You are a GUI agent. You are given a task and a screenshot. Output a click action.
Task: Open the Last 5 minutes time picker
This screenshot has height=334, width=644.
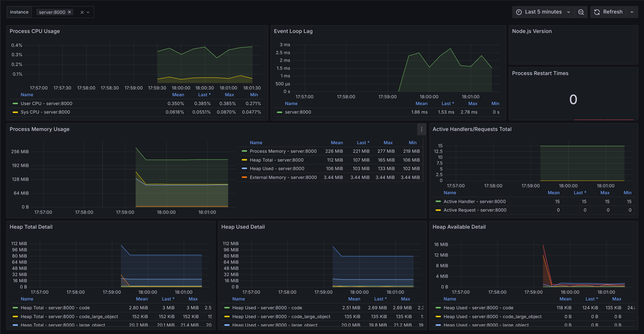[x=543, y=12]
